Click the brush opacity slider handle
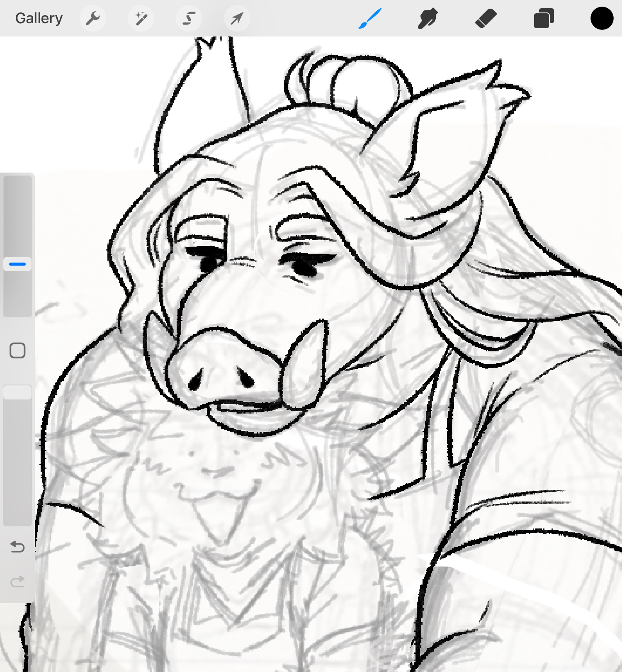This screenshot has height=672, width=622. [x=17, y=392]
